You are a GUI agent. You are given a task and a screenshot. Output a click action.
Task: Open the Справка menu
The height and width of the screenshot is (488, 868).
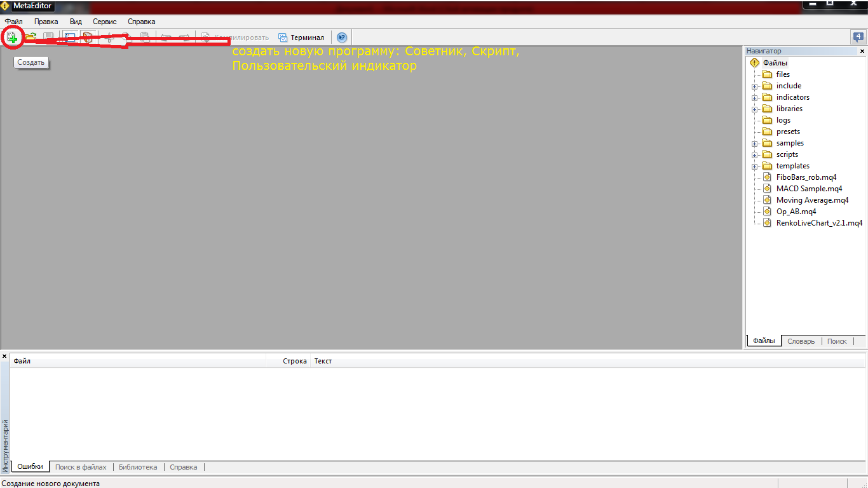pyautogui.click(x=142, y=22)
